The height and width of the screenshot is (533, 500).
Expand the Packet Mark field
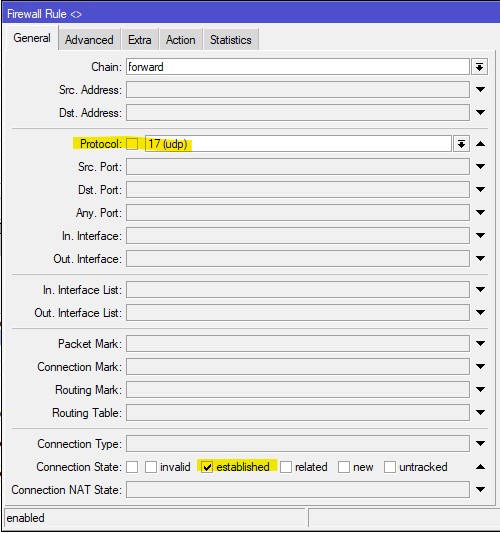point(480,344)
